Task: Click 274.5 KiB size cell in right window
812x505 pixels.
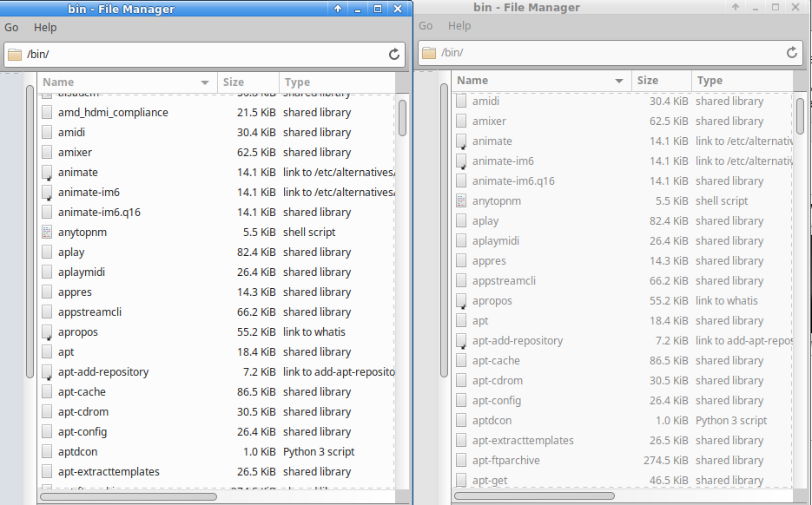Action: click(665, 461)
